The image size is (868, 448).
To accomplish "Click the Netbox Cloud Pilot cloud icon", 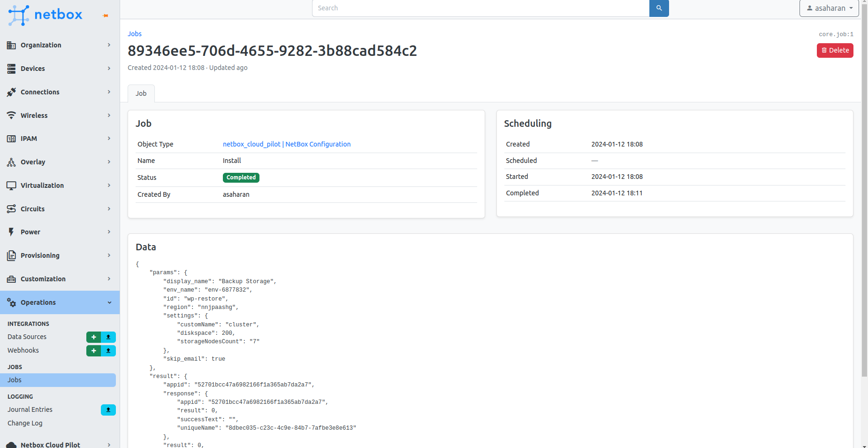I will pos(11,445).
